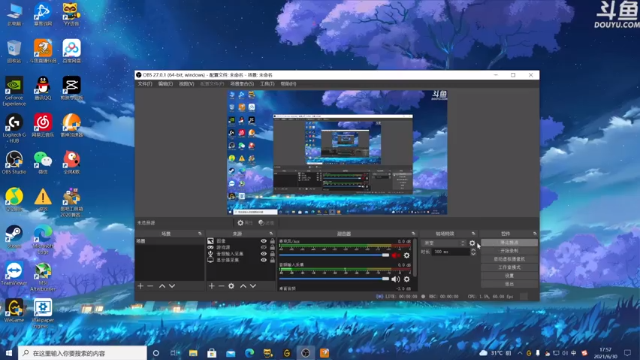Viewport: 640px width, 360px height.
Task: Click the transition duration input field
Action: [x=451, y=252]
